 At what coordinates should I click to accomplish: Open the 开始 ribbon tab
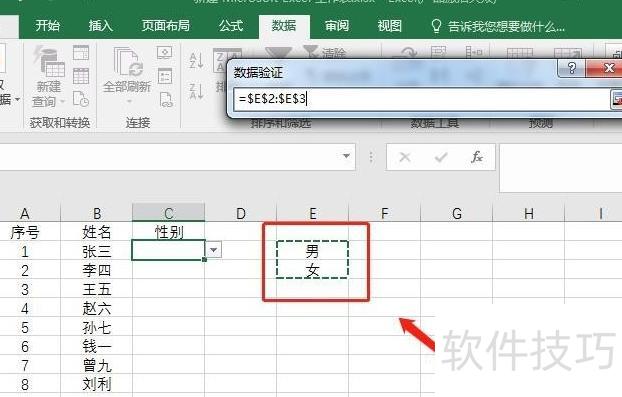[47, 26]
